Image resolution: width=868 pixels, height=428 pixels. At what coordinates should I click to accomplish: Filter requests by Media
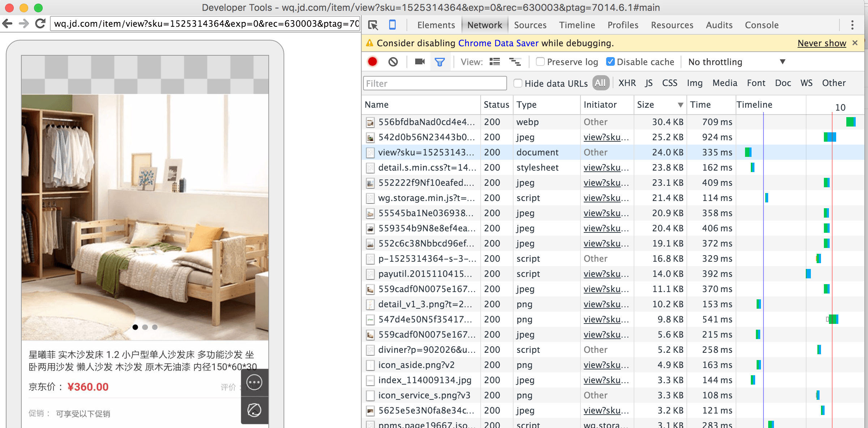(724, 83)
